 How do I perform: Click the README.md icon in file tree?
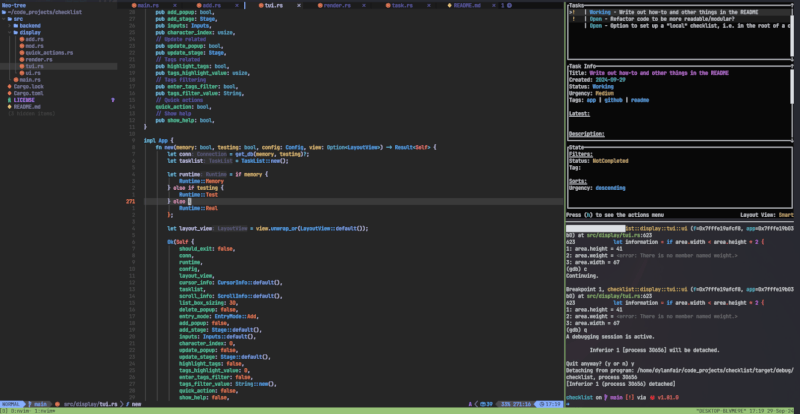coord(9,106)
